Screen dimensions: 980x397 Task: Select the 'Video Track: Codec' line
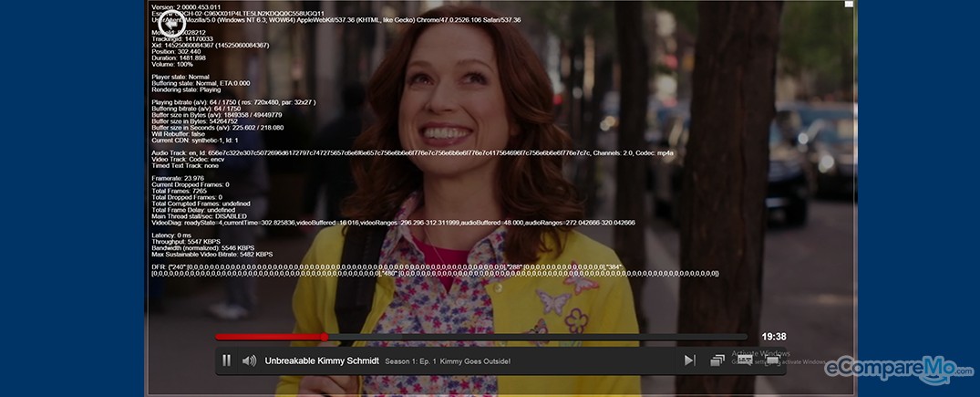pos(188,159)
